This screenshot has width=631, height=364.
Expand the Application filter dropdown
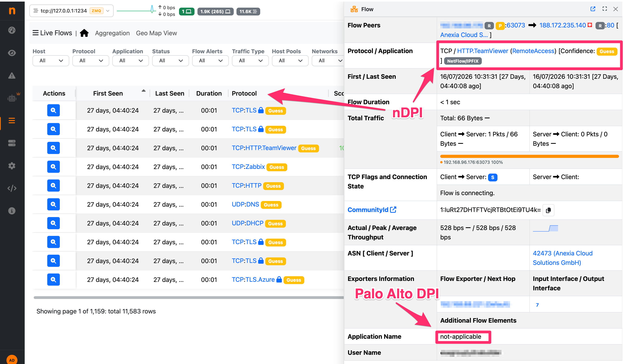[131, 61]
